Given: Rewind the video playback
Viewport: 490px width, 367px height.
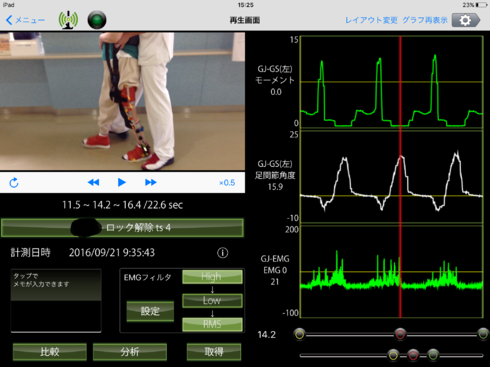Looking at the screenshot, I should pos(93,182).
